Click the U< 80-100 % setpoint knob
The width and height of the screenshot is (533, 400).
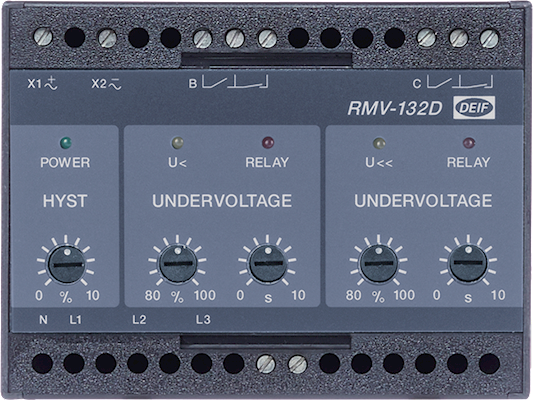(x=178, y=263)
